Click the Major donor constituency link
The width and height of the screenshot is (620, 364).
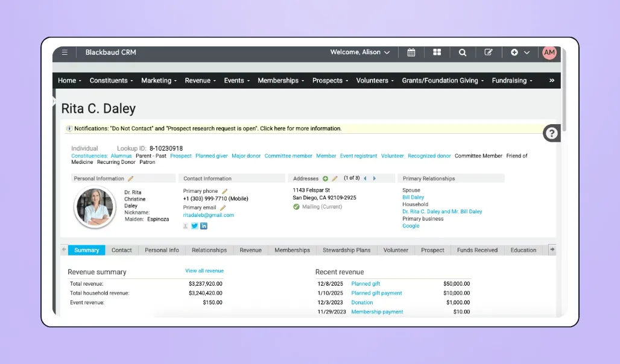(246, 155)
